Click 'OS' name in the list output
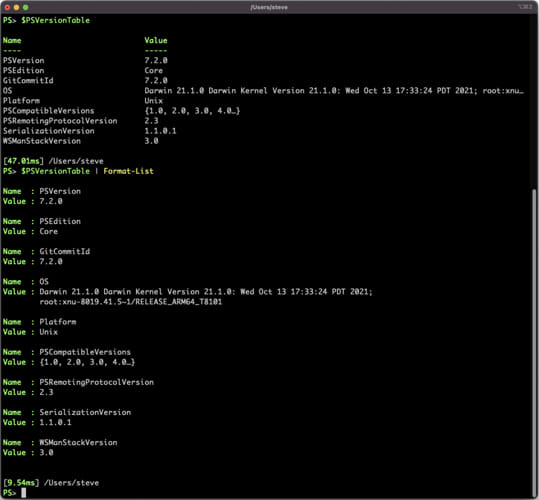Screen dimensions: 539x500 tap(44, 282)
